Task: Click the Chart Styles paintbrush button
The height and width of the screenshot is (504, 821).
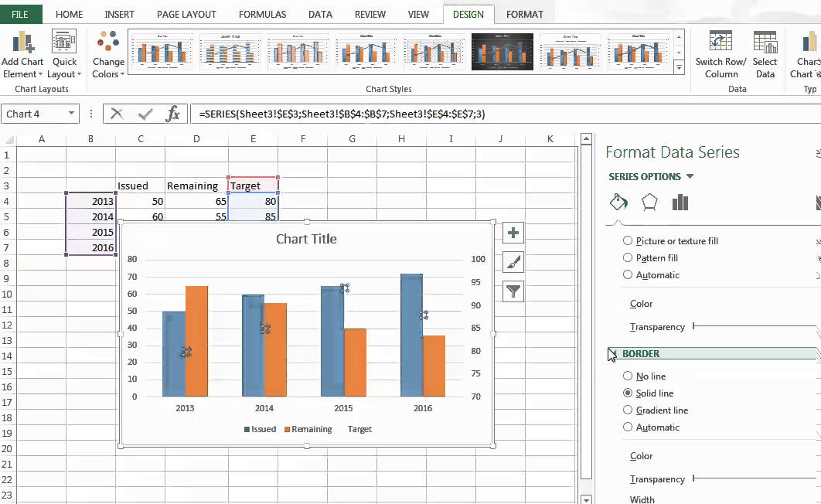Action: 513,262
